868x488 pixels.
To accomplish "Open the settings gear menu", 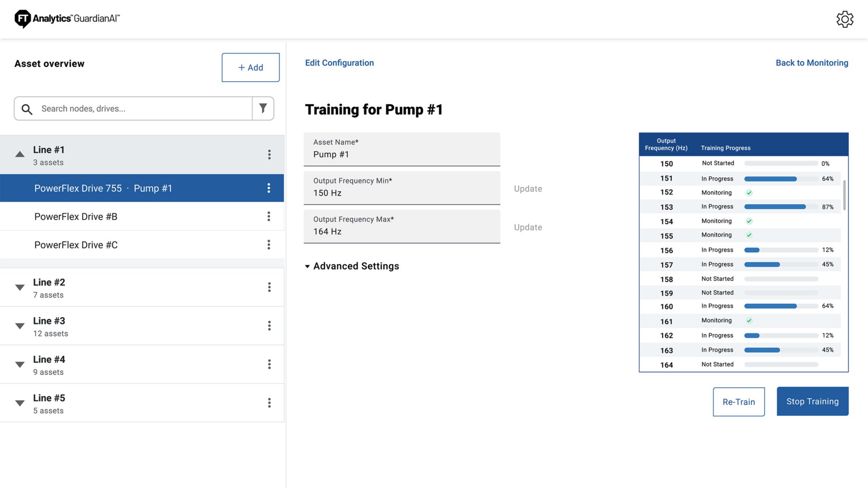I will click(845, 19).
